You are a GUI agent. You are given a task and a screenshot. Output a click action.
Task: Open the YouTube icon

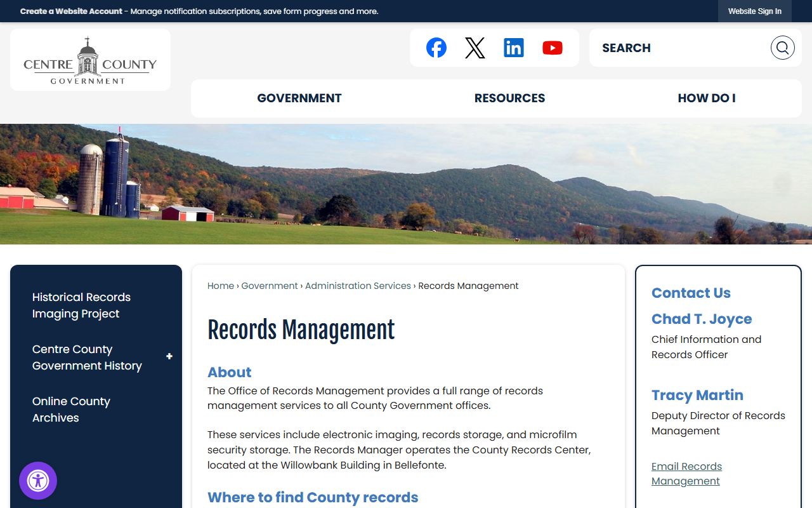(553, 48)
